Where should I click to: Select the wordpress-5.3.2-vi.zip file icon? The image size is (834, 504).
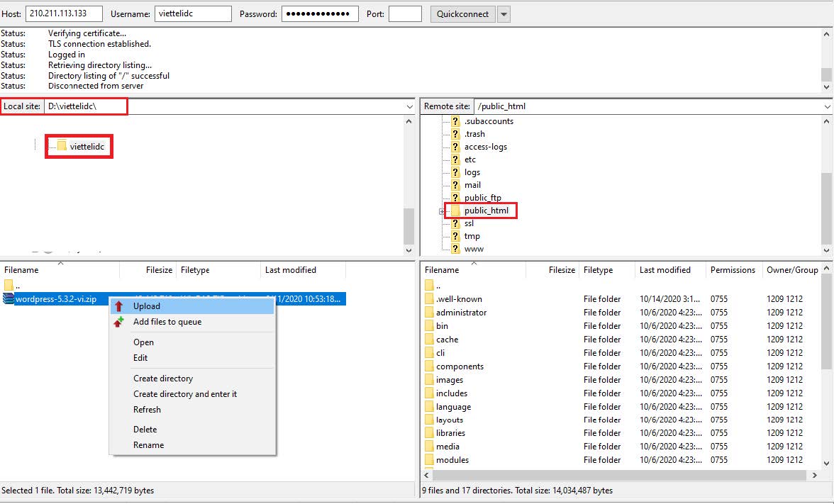pos(8,300)
